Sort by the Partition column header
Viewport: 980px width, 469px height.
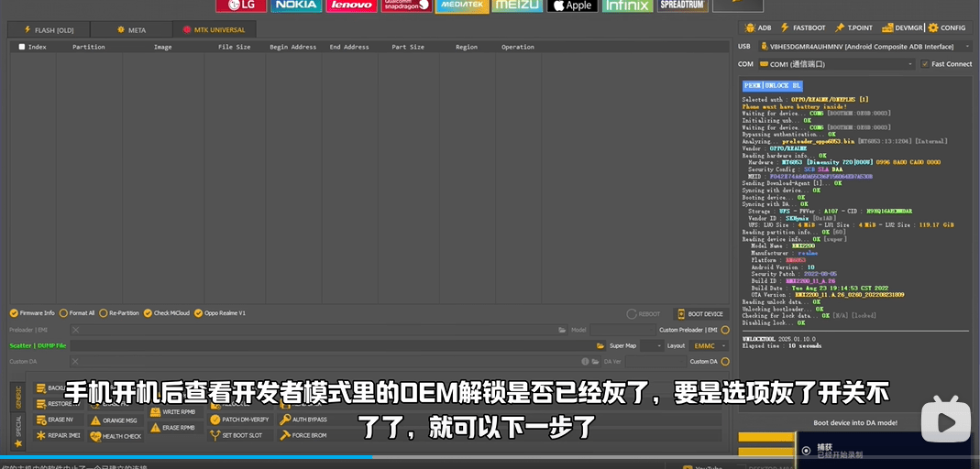(x=89, y=47)
